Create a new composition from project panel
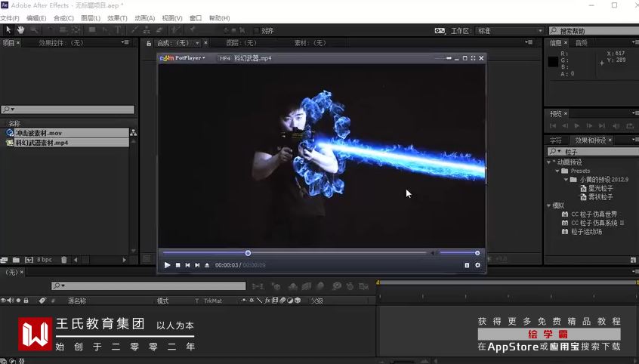The height and width of the screenshot is (364, 639). 29,260
